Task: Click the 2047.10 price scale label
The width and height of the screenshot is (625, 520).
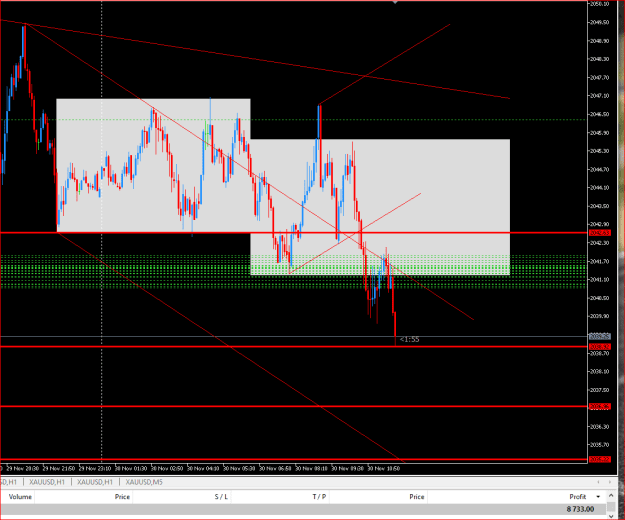Action: pyautogui.click(x=599, y=96)
